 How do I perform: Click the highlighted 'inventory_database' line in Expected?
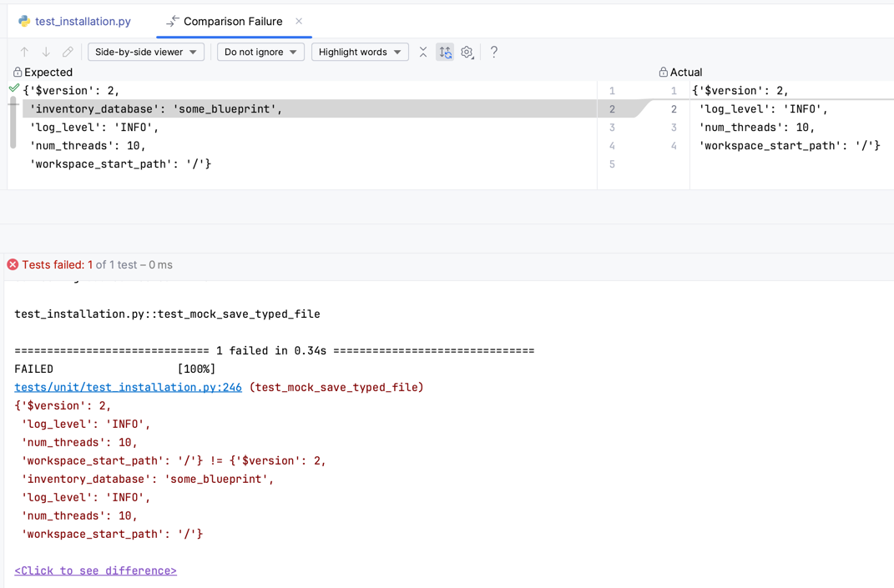coord(310,108)
